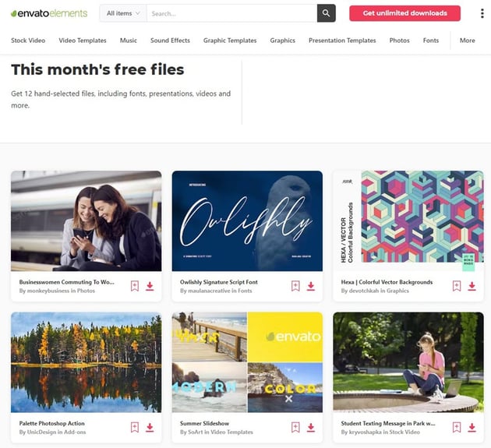The height and width of the screenshot is (448, 491).
Task: Bookmark the Summer Slideshow template
Action: (x=295, y=427)
